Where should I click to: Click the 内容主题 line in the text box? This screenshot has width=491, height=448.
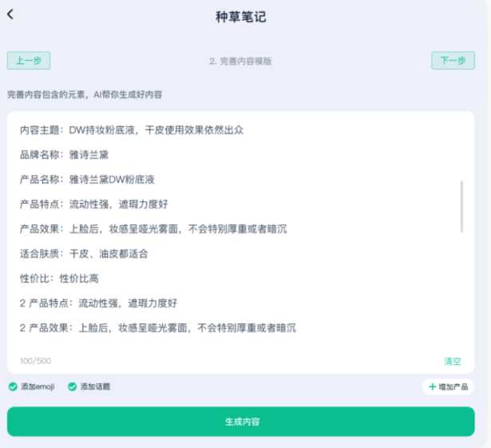coord(132,130)
